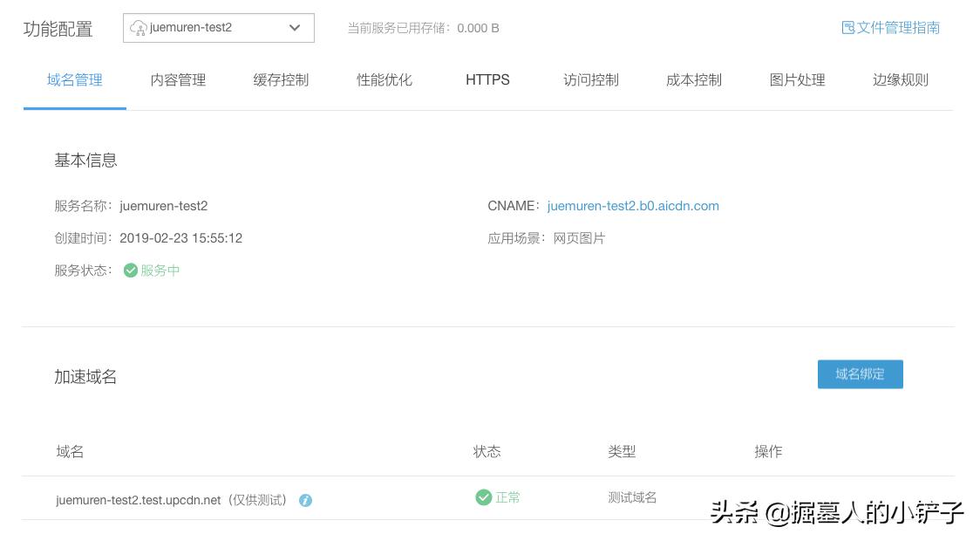
Task: Select the 访问控制 tab
Action: [x=589, y=79]
